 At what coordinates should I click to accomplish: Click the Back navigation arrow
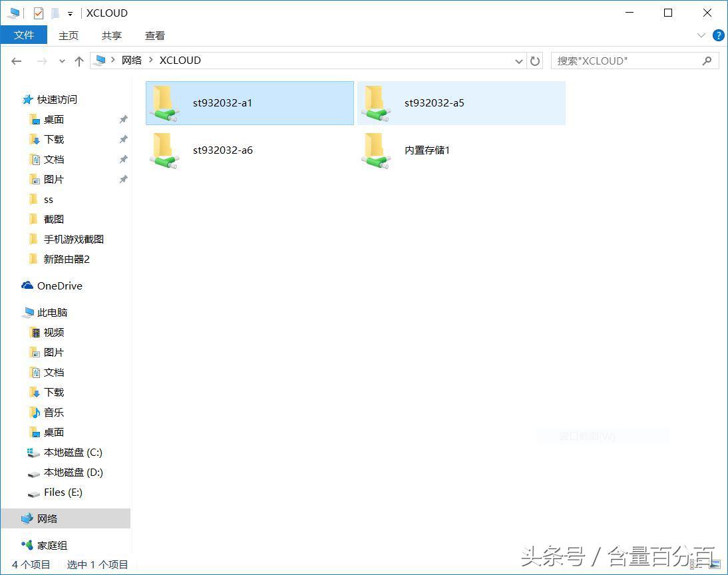pyautogui.click(x=16, y=61)
